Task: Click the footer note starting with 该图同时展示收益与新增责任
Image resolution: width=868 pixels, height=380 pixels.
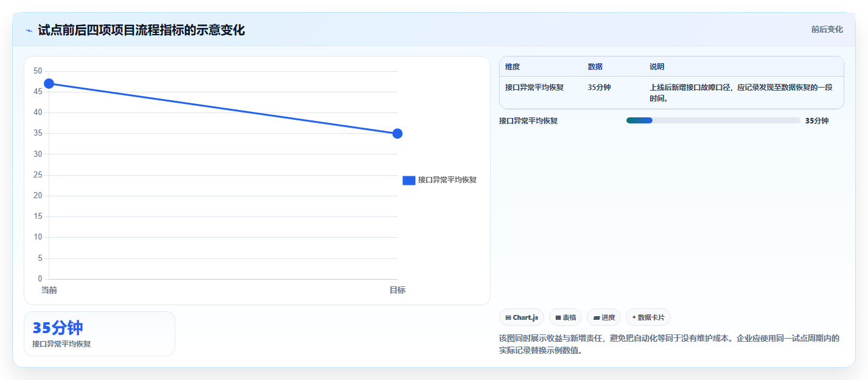Action: pyautogui.click(x=669, y=344)
